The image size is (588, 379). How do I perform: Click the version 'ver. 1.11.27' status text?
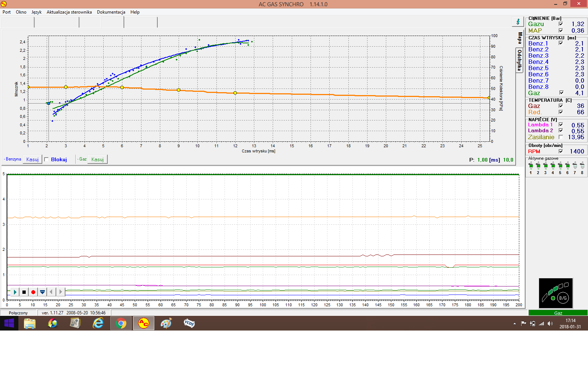(x=53, y=313)
